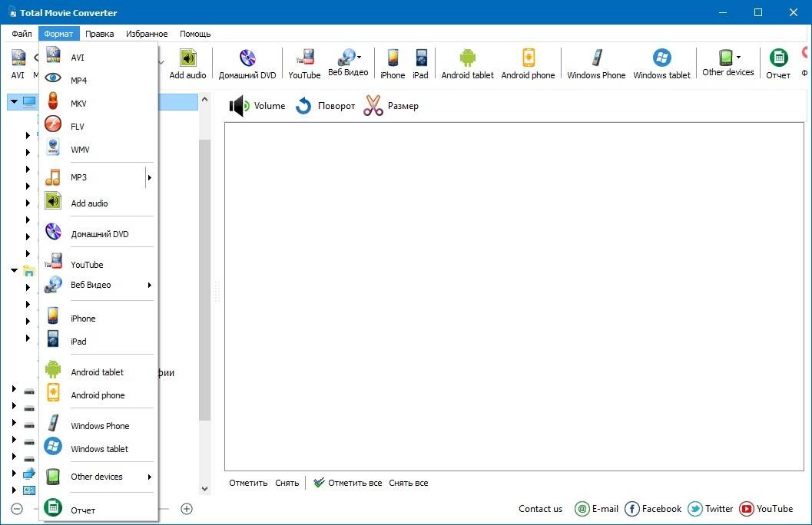Open Other devices submenu in the menu
Screen dimensions: 812x525
pyautogui.click(x=98, y=477)
